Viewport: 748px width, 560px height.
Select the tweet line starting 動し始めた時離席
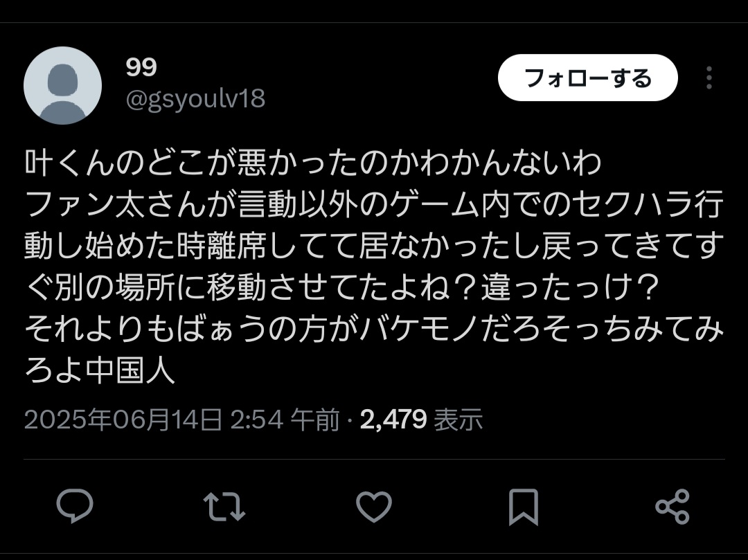coord(372,246)
